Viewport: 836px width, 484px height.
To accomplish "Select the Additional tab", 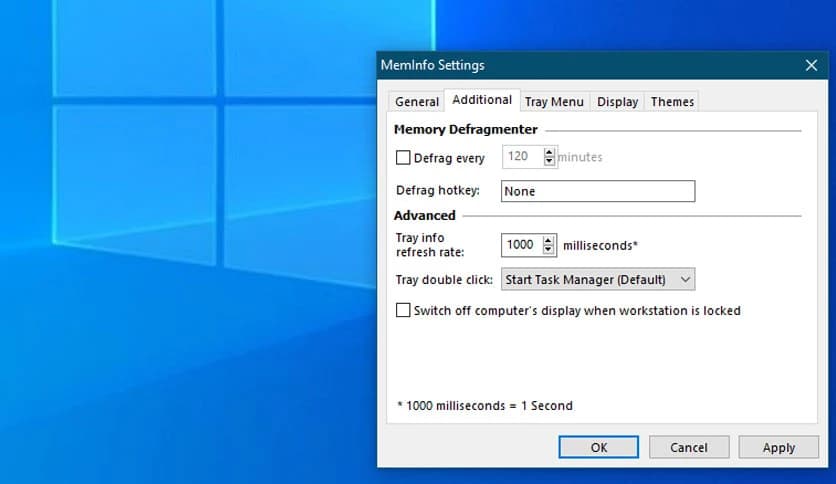I will [x=482, y=100].
